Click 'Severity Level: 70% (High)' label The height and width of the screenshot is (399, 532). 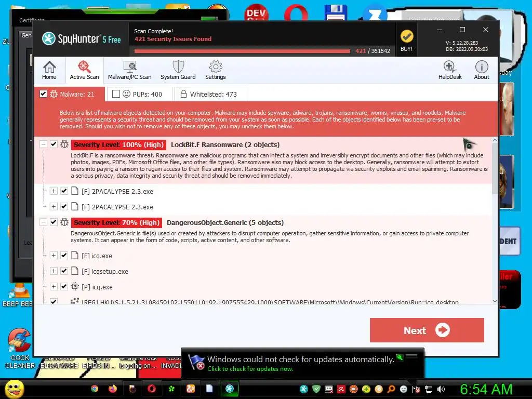click(117, 222)
